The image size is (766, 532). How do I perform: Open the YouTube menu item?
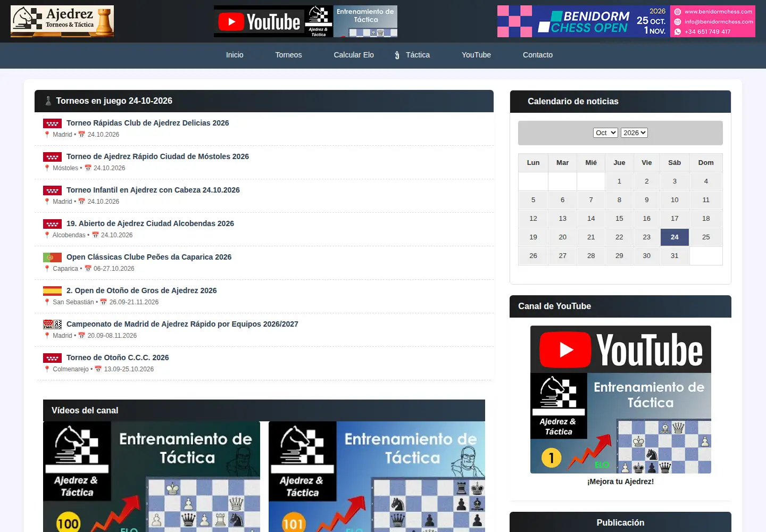point(476,55)
